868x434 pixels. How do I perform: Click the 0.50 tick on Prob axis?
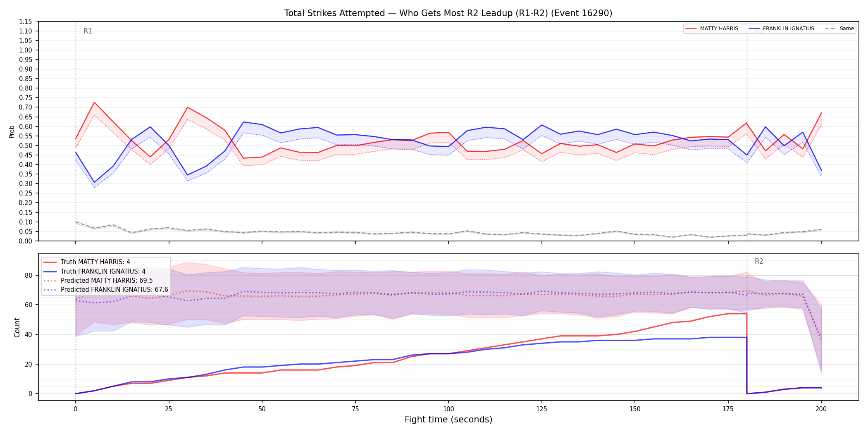[26, 145]
